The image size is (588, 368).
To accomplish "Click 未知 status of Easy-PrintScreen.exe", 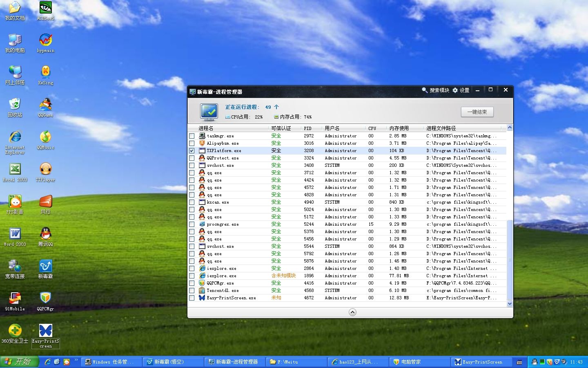I will tap(276, 298).
